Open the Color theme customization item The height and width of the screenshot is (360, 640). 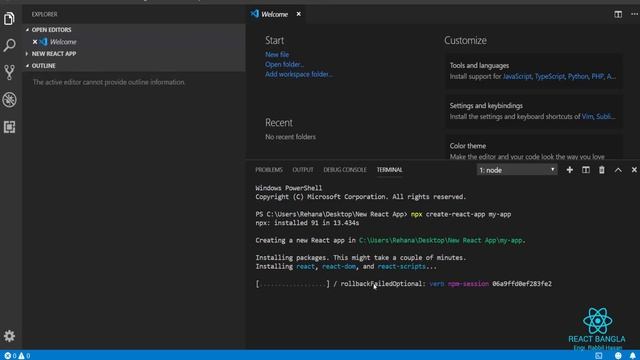click(534, 148)
